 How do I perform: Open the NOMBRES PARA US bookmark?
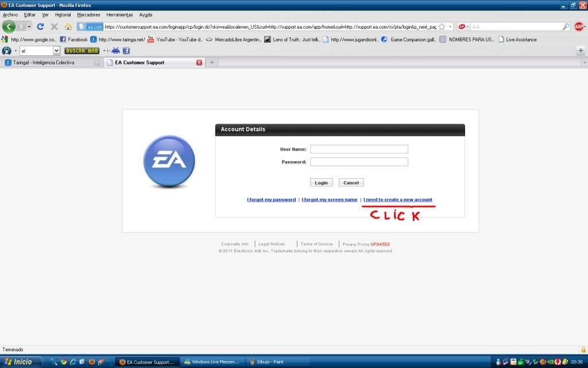coord(467,40)
